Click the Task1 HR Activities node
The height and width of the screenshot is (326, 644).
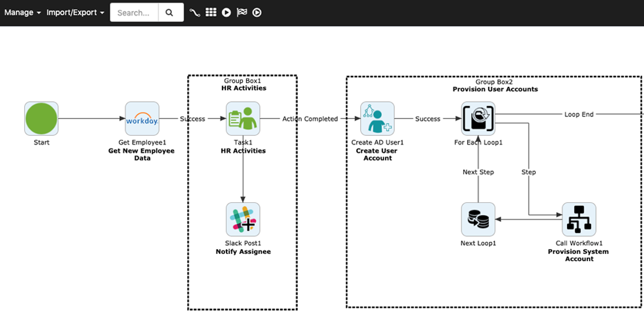[x=243, y=118]
